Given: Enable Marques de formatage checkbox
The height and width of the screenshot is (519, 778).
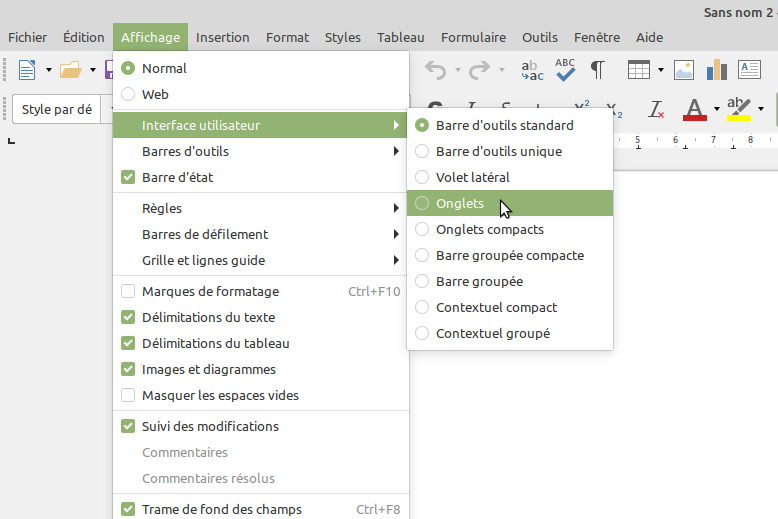Looking at the screenshot, I should click(x=128, y=291).
